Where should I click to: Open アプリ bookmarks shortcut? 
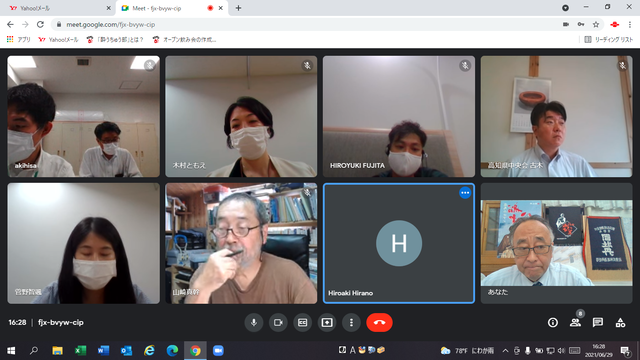[x=19, y=40]
